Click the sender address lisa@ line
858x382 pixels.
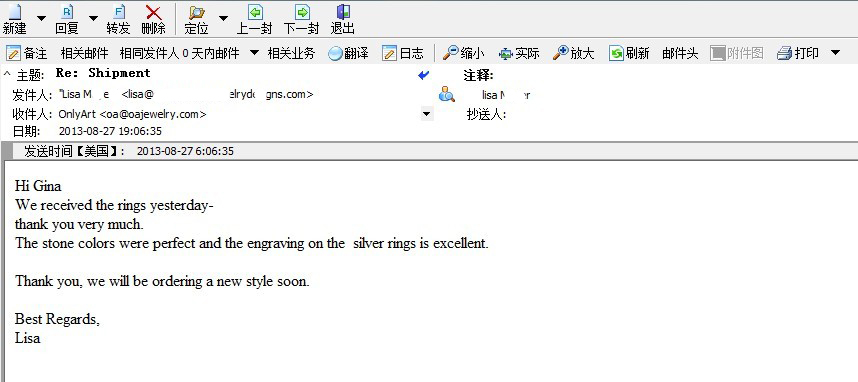pos(186,94)
